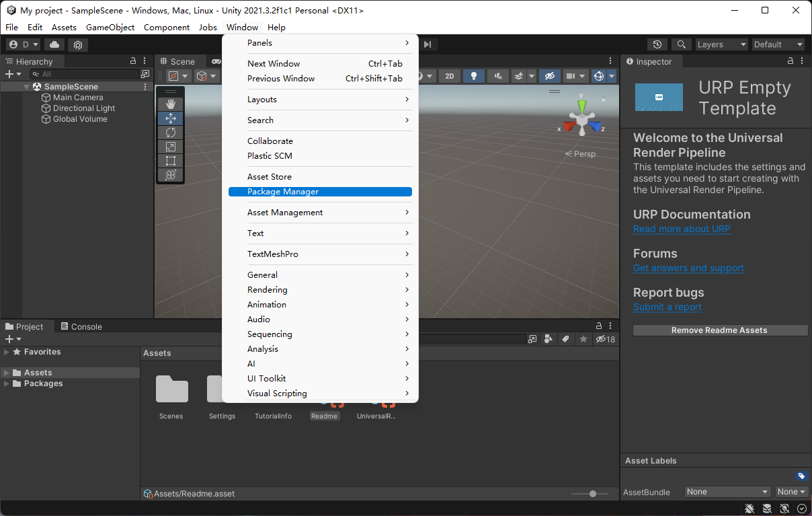Click the scene orientation gizmo Y axis cone
Image resolution: width=812 pixels, height=516 pixels.
[582, 106]
